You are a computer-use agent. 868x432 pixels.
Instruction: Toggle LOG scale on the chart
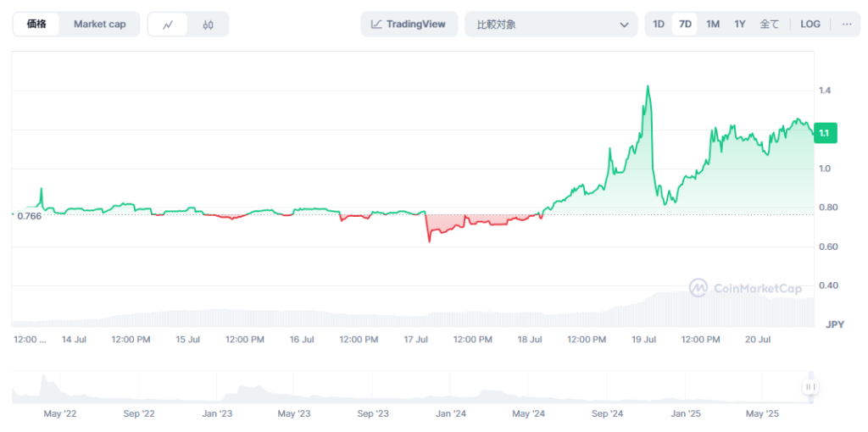coord(810,24)
